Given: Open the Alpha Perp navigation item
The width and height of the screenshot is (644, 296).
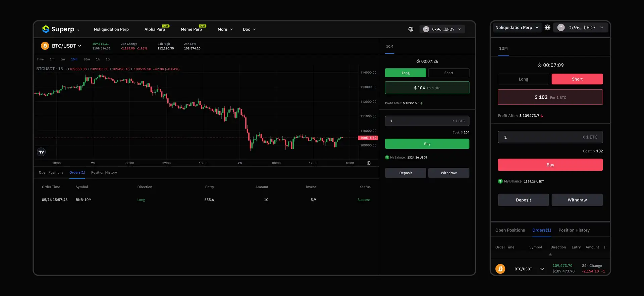Looking at the screenshot, I should pyautogui.click(x=155, y=29).
